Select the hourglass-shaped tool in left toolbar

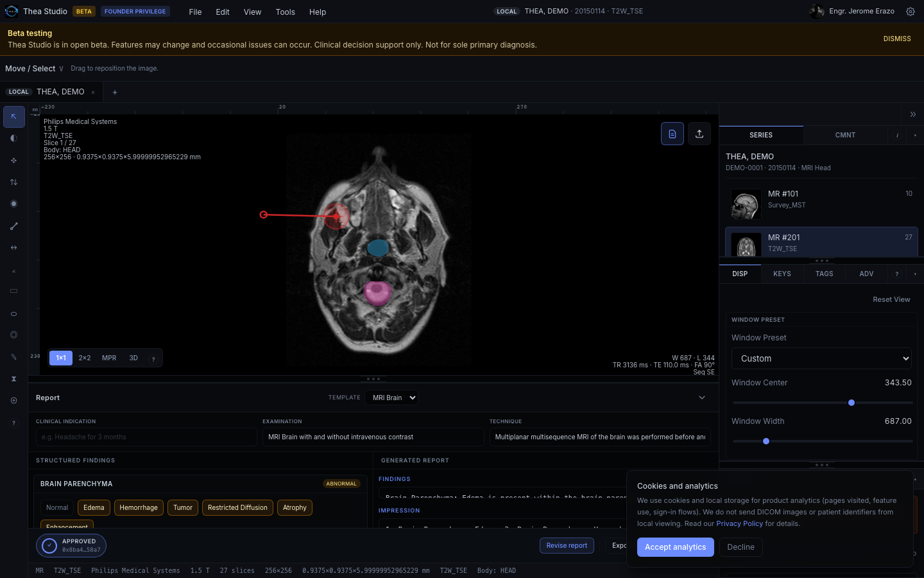14,379
